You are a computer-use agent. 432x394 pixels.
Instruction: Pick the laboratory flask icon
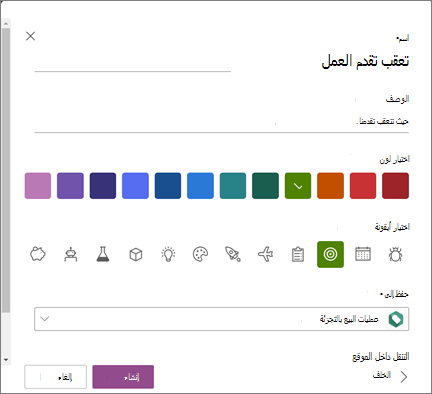103,254
